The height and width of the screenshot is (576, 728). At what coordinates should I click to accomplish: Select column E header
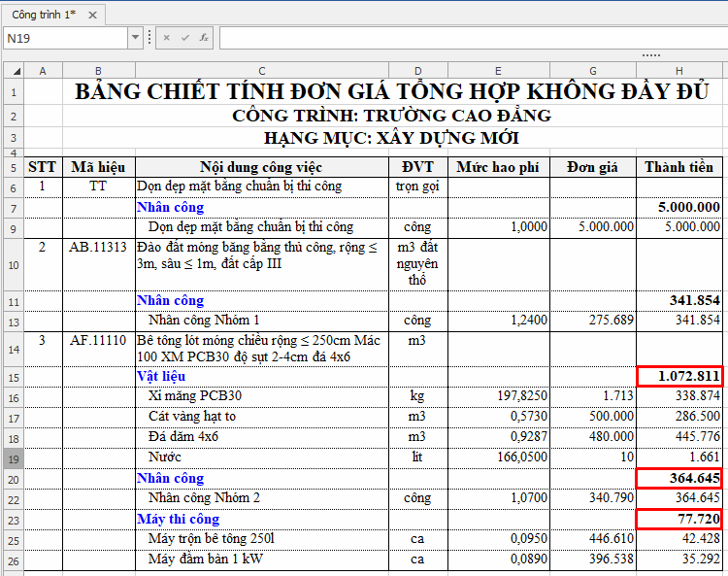[x=498, y=71]
